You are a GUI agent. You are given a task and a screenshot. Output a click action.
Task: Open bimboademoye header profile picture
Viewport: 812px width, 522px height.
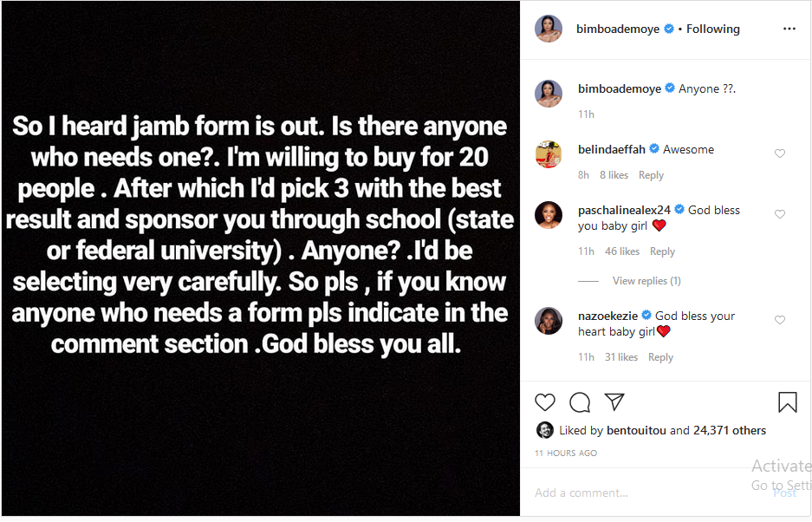[x=549, y=29]
